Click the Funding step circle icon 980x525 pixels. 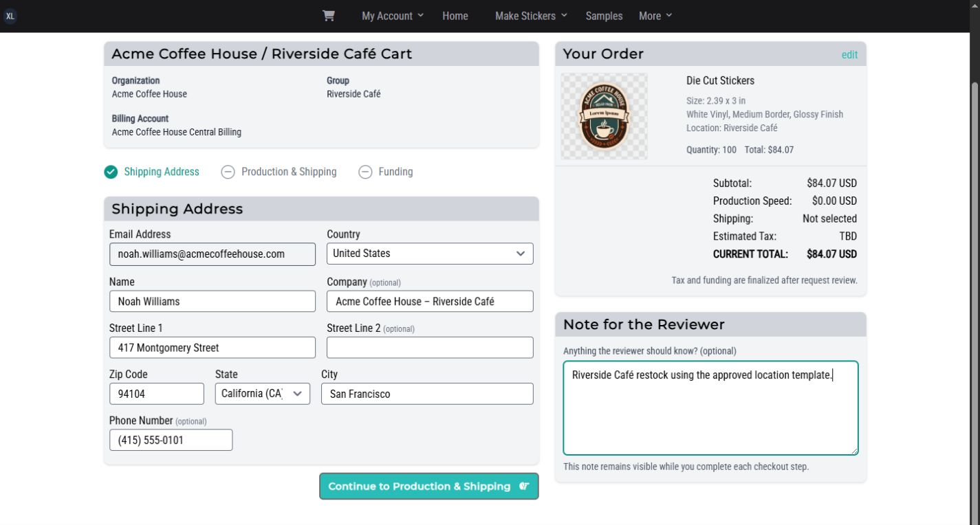[x=365, y=172]
